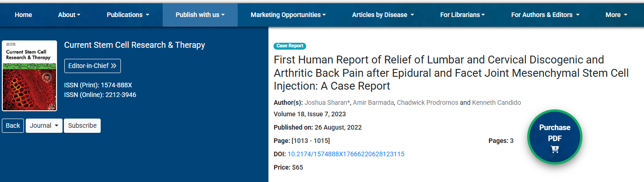
Task: Click the Case Report badge
Action: [x=290, y=46]
